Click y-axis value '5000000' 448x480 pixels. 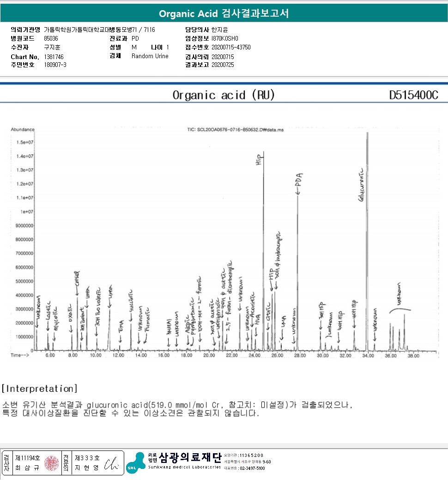tap(24, 282)
